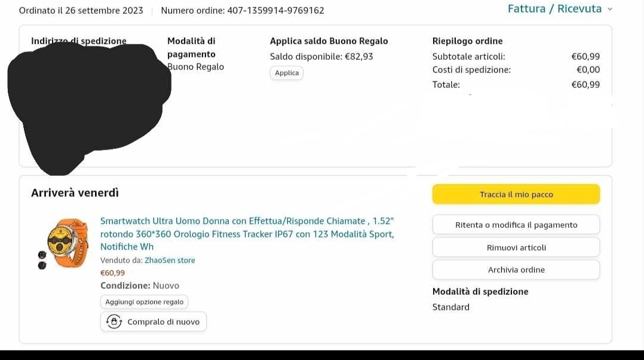Expand the Fattura / Ricevuta chevron arrow
This screenshot has height=360, width=644.
610,9
